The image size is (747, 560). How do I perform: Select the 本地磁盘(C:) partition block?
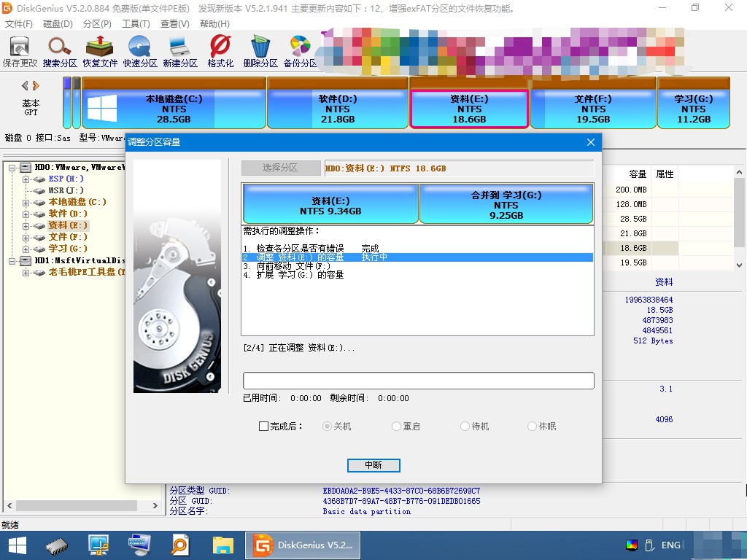(174, 104)
